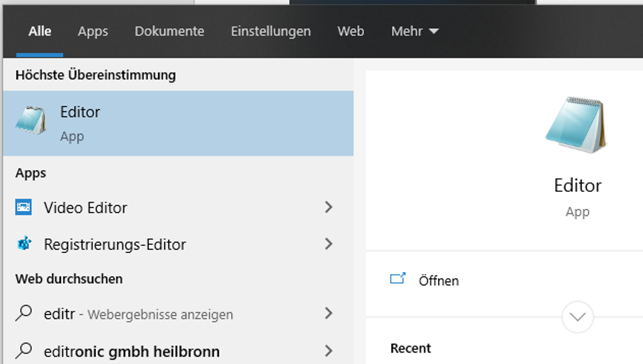Expand more actions with circled down chevron

tap(578, 317)
